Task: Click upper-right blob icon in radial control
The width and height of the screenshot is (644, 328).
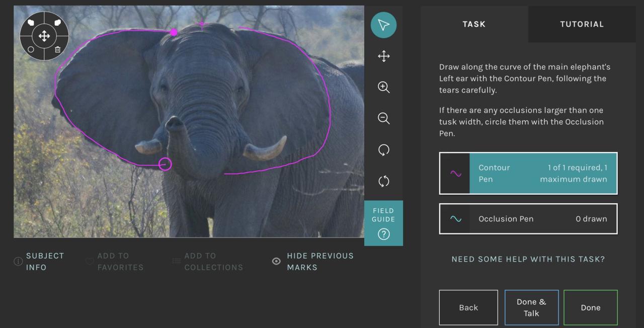Action: click(x=57, y=22)
